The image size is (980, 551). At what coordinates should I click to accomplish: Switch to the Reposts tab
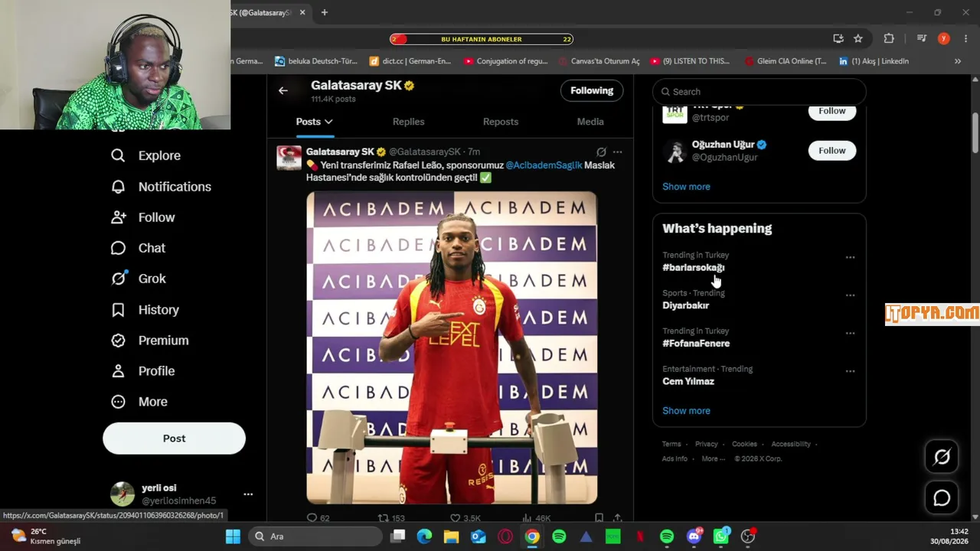coord(501,122)
